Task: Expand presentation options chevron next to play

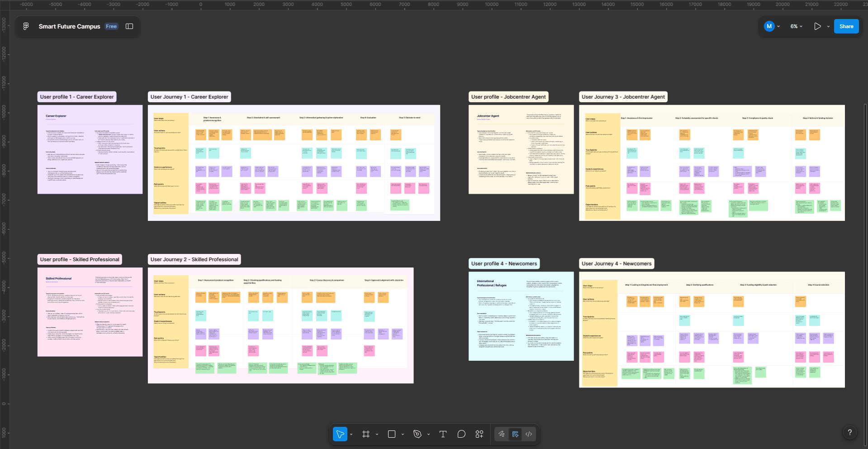Action: pyautogui.click(x=828, y=26)
